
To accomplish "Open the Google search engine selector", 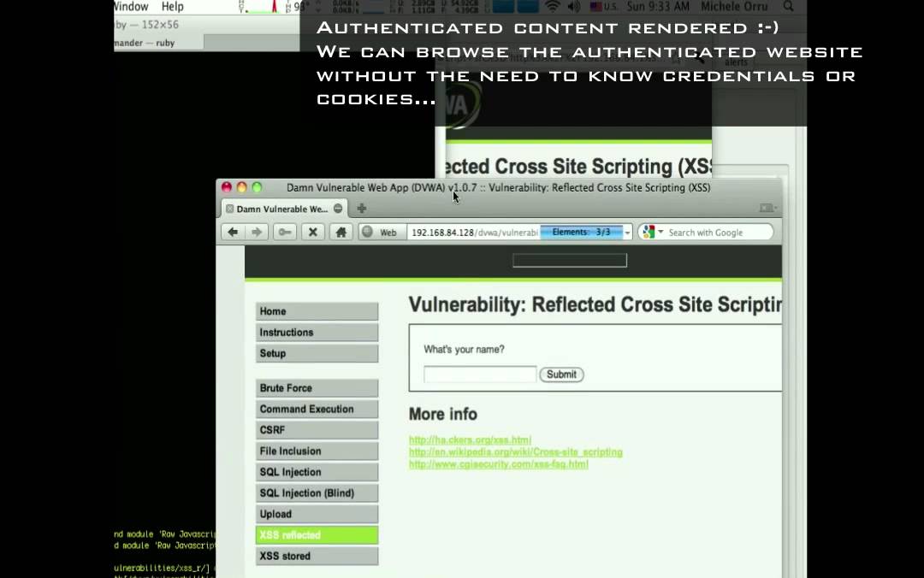I will [x=652, y=233].
